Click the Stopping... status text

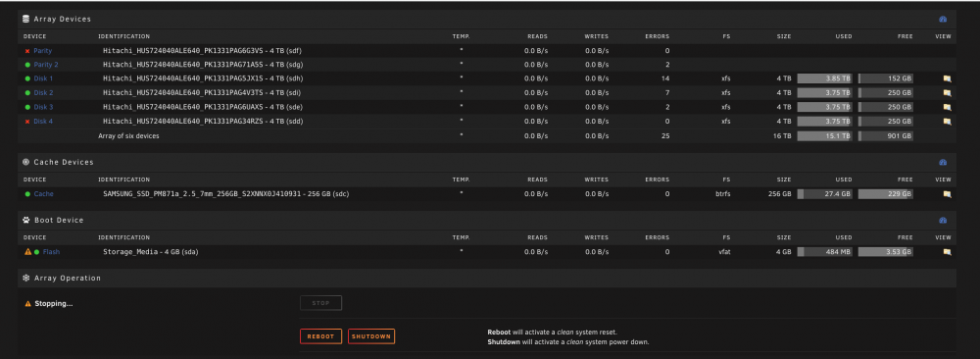(x=54, y=304)
